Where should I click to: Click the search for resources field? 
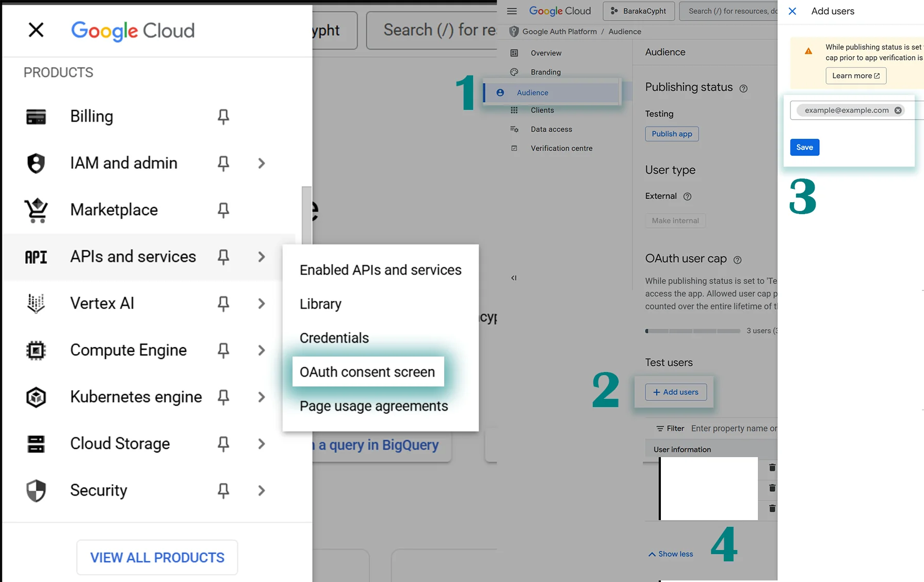(728, 11)
